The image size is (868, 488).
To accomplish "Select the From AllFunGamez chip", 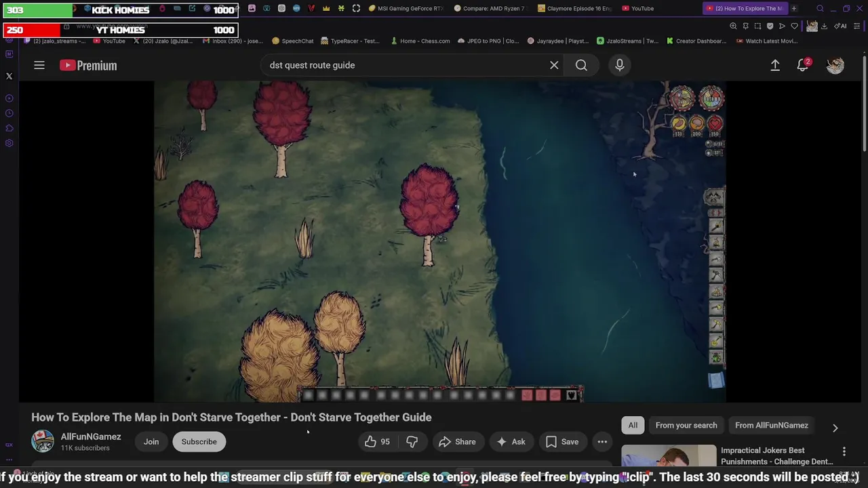I will click(x=772, y=426).
